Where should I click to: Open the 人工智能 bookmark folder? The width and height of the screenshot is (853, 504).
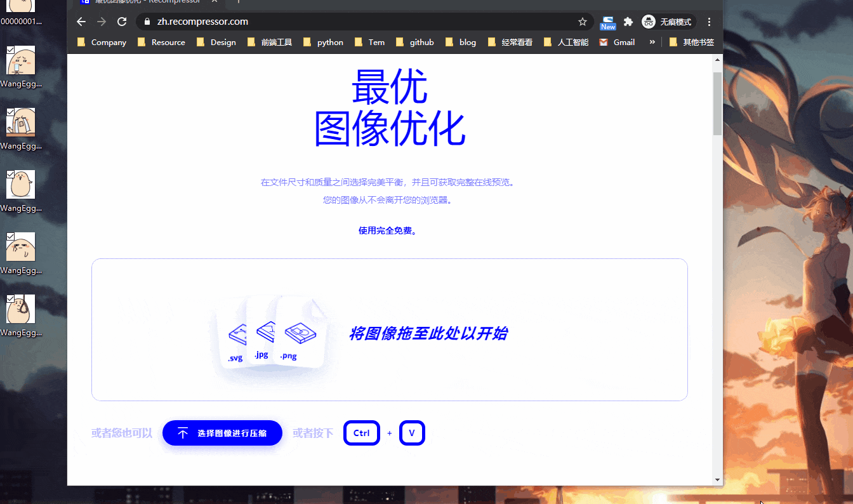point(565,43)
